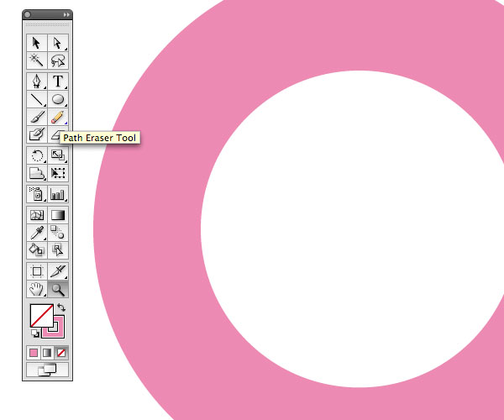Select the Blob Brush tool
The height and width of the screenshot is (420, 504).
(x=37, y=134)
